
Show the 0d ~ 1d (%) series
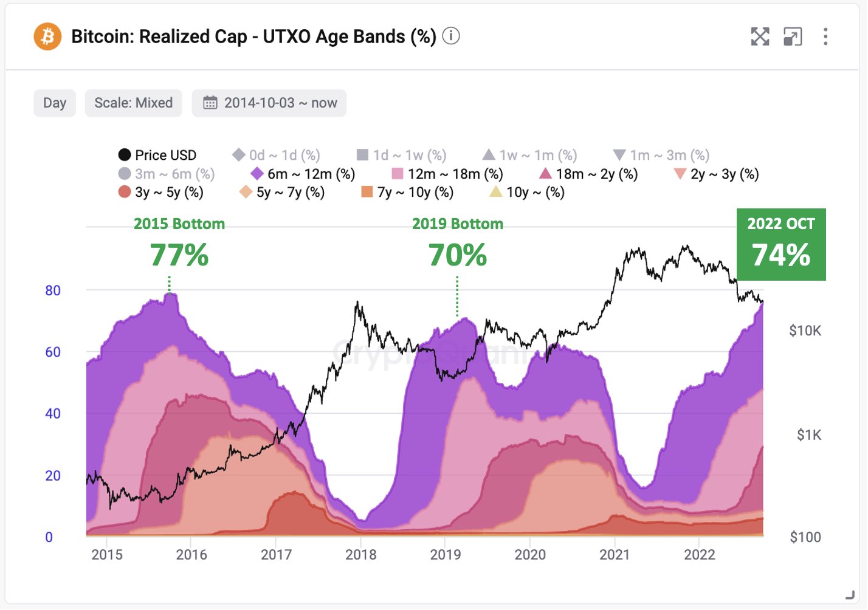click(x=276, y=155)
